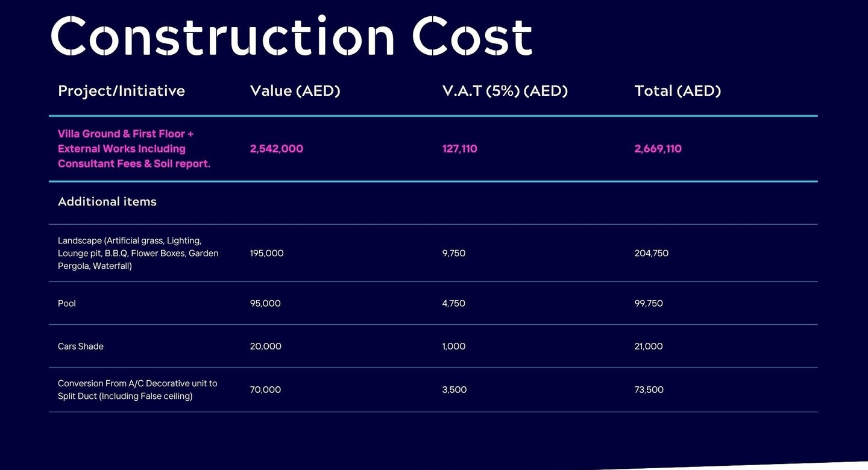Click the 2,669,110 total amount
The image size is (868, 470).
(x=658, y=149)
